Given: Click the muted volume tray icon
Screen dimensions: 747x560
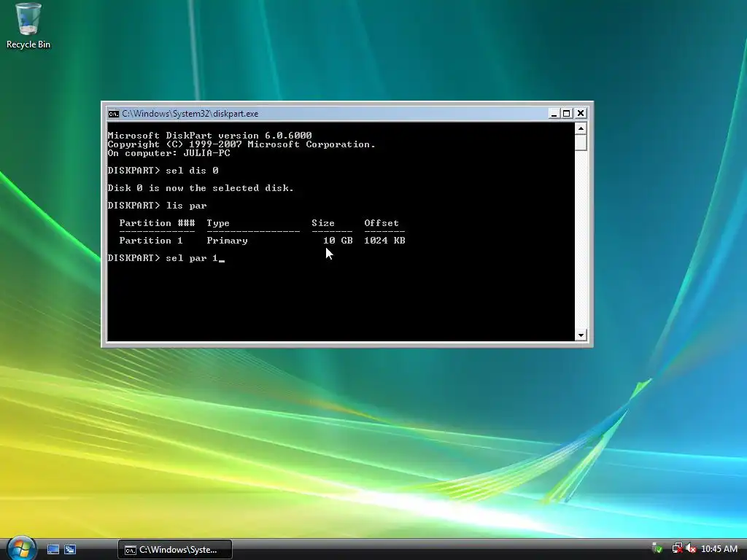Looking at the screenshot, I should 692,548.
